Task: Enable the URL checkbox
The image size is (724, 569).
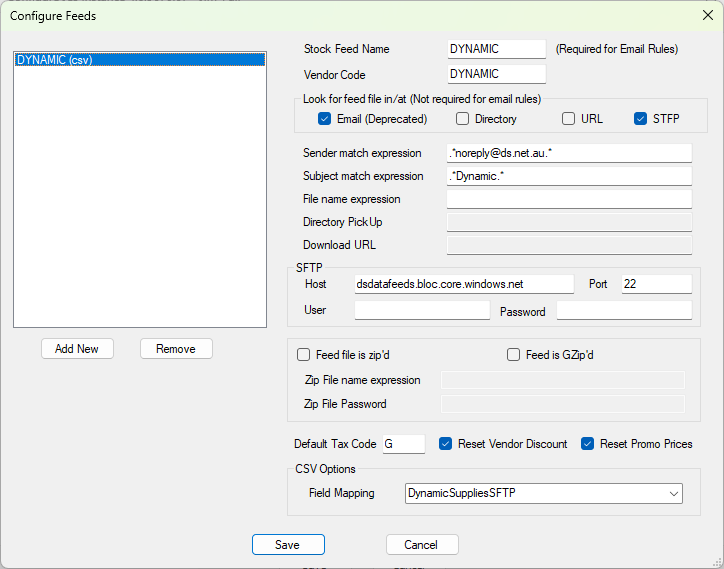Action: pyautogui.click(x=568, y=119)
